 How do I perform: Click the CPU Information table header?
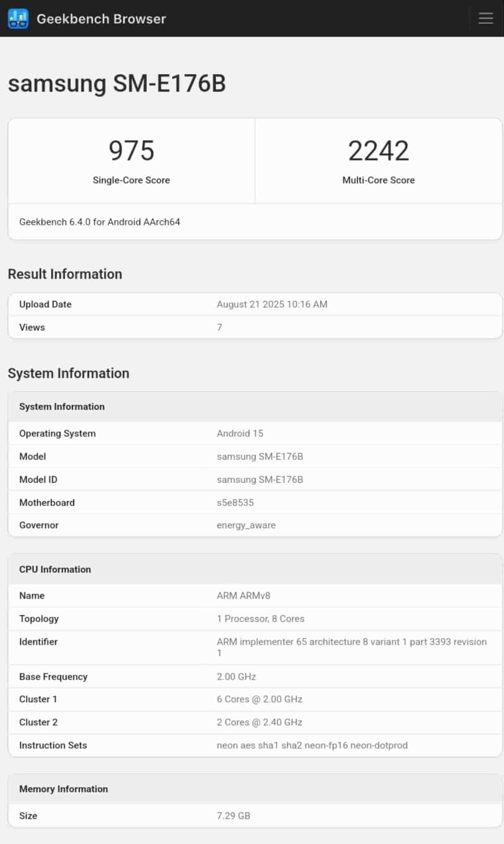pyautogui.click(x=55, y=570)
